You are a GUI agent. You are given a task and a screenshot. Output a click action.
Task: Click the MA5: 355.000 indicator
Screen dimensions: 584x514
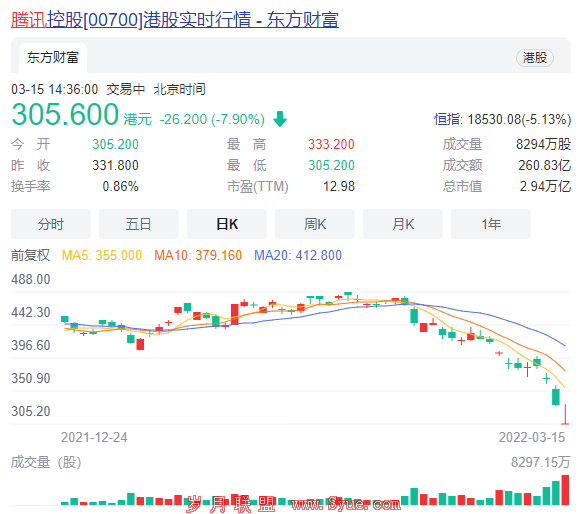[102, 256]
